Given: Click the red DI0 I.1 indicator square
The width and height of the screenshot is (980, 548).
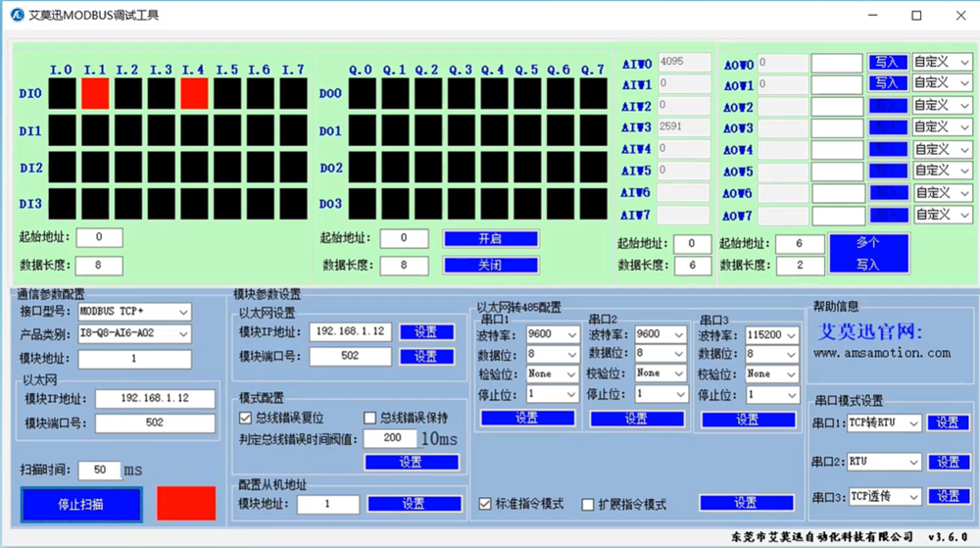Looking at the screenshot, I should (95, 94).
